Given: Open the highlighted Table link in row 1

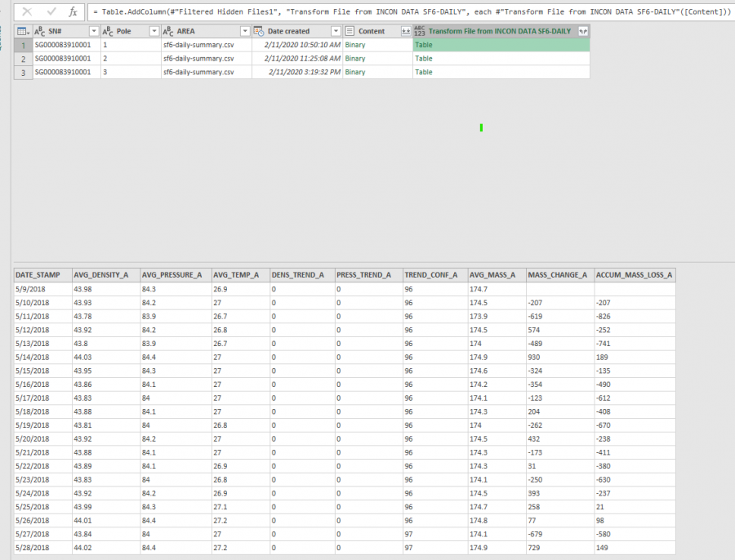Looking at the screenshot, I should pyautogui.click(x=423, y=45).
